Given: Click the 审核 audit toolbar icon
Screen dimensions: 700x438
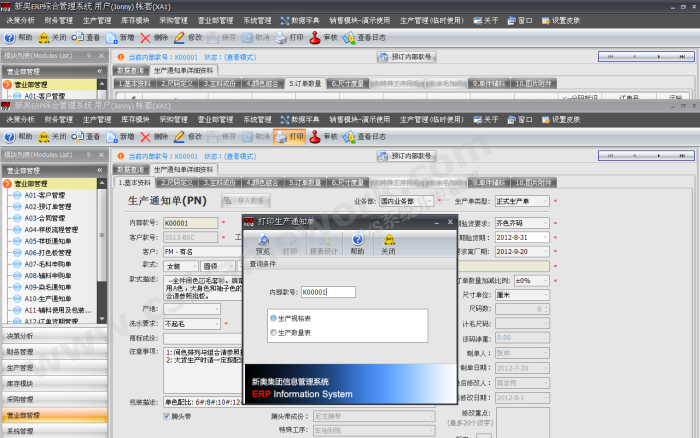Looking at the screenshot, I should [x=322, y=136].
